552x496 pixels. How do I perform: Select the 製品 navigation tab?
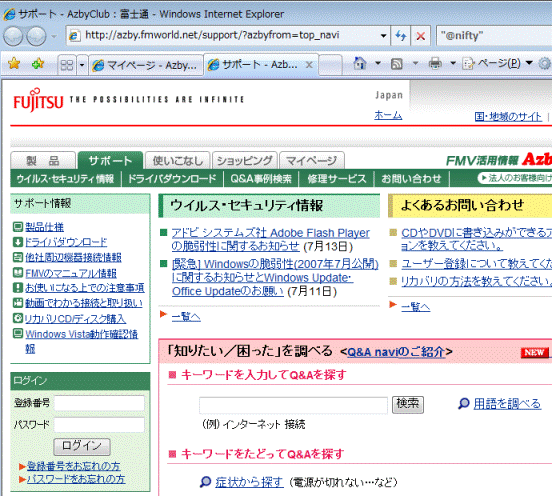point(43,161)
